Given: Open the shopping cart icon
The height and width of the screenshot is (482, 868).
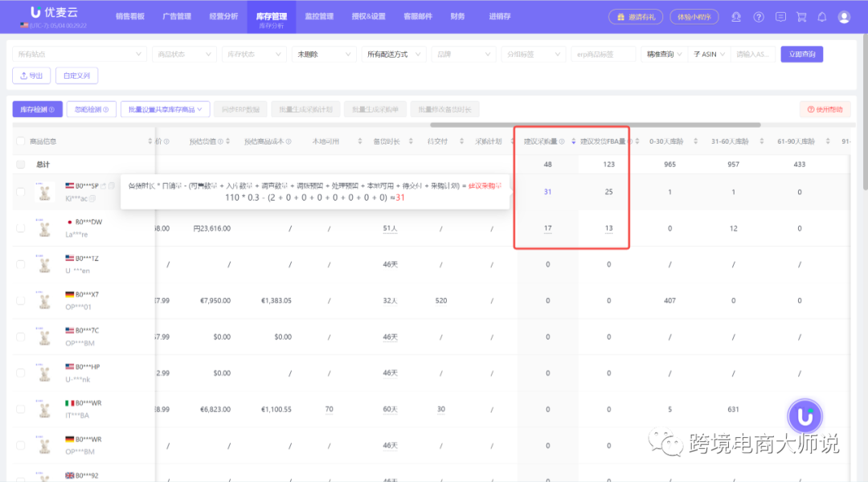Looking at the screenshot, I should [x=801, y=16].
